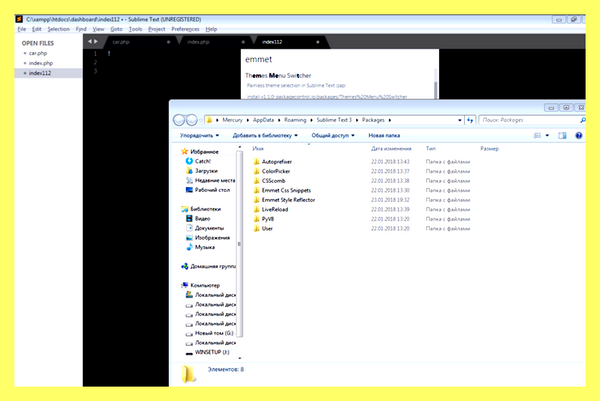The image size is (600, 401).
Task: Open Новый том (G:) drive
Action: point(210,333)
